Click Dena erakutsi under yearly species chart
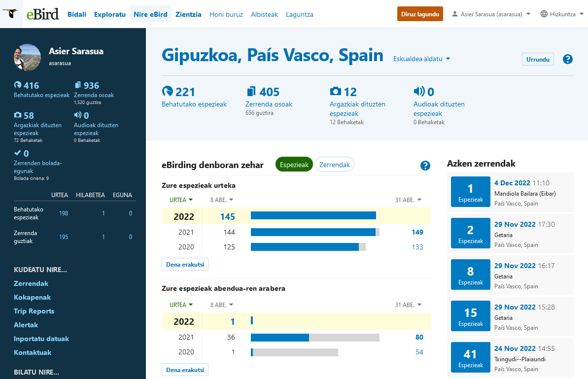The width and height of the screenshot is (588, 379). point(185,264)
